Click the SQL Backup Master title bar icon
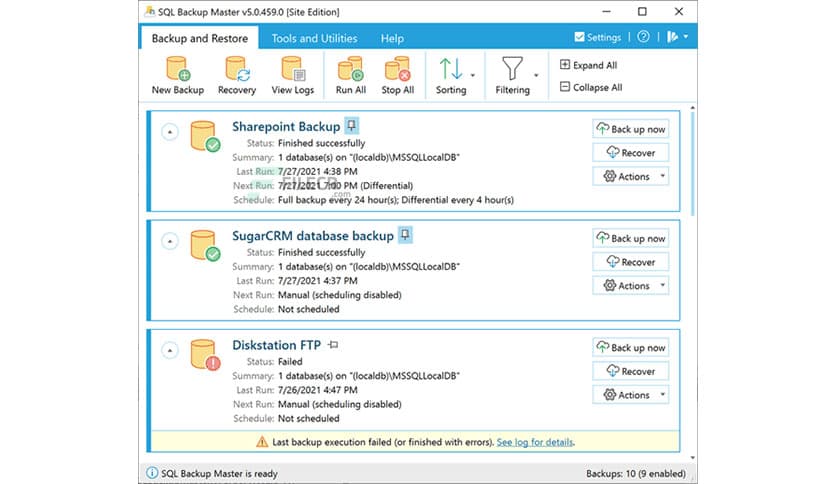The height and width of the screenshot is (484, 836). (150, 11)
